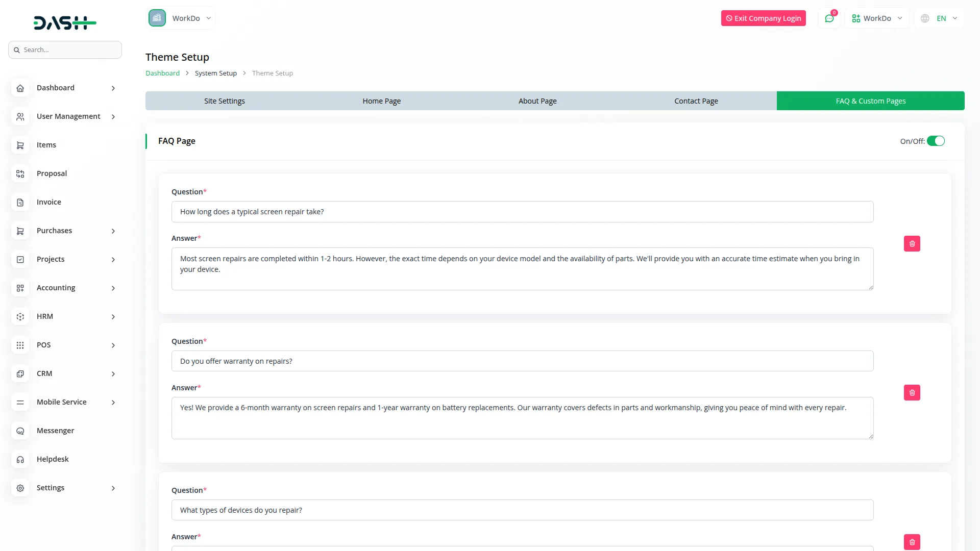
Task: Click the search field in the sidebar
Action: click(x=65, y=49)
